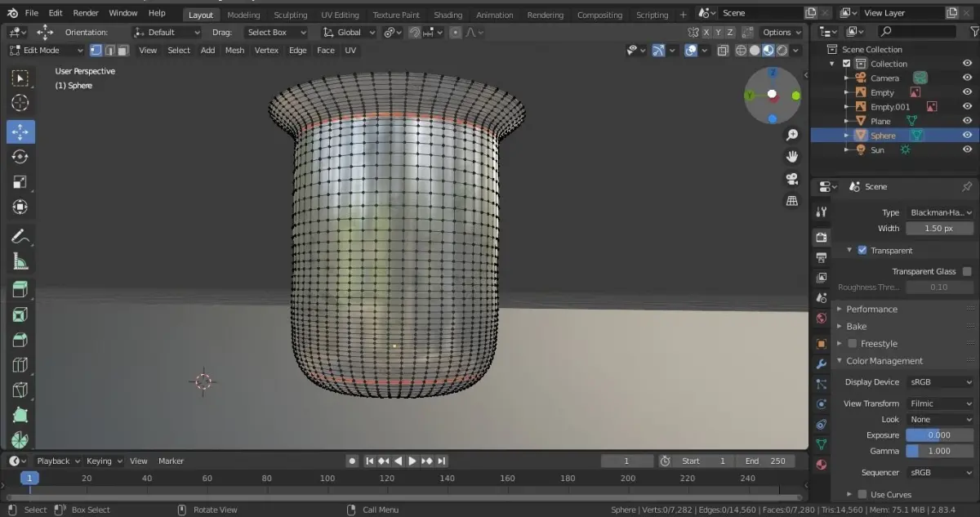Adjust the Exposure slider

coord(941,435)
